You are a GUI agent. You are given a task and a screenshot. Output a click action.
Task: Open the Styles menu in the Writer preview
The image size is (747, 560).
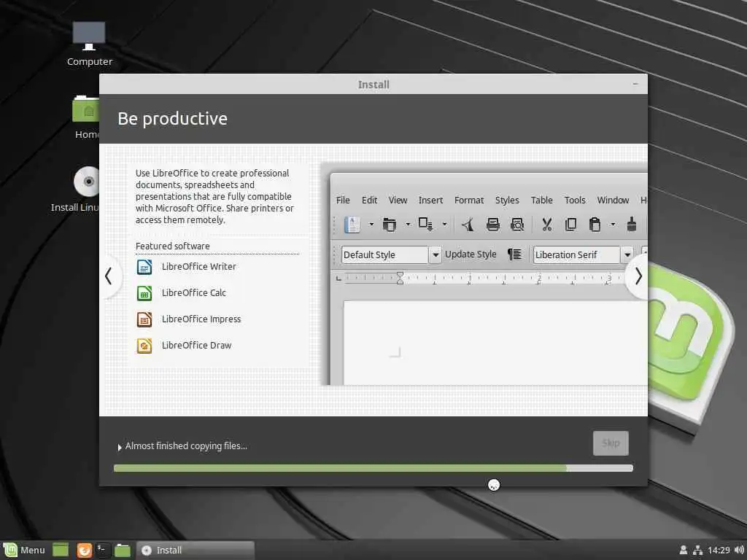pos(507,200)
